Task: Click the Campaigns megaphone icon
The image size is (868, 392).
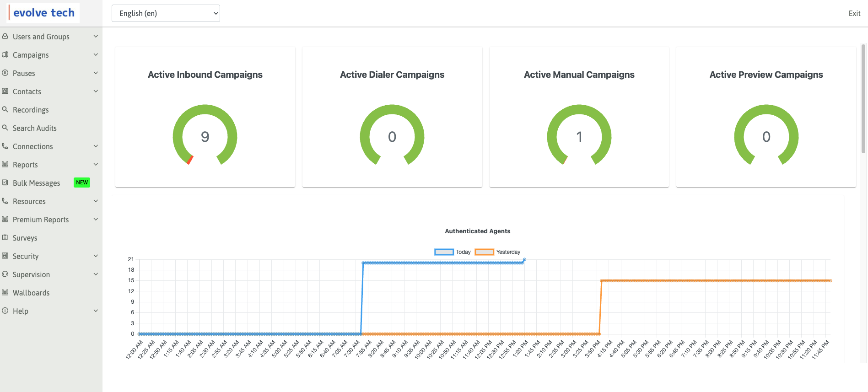Action: pos(5,54)
